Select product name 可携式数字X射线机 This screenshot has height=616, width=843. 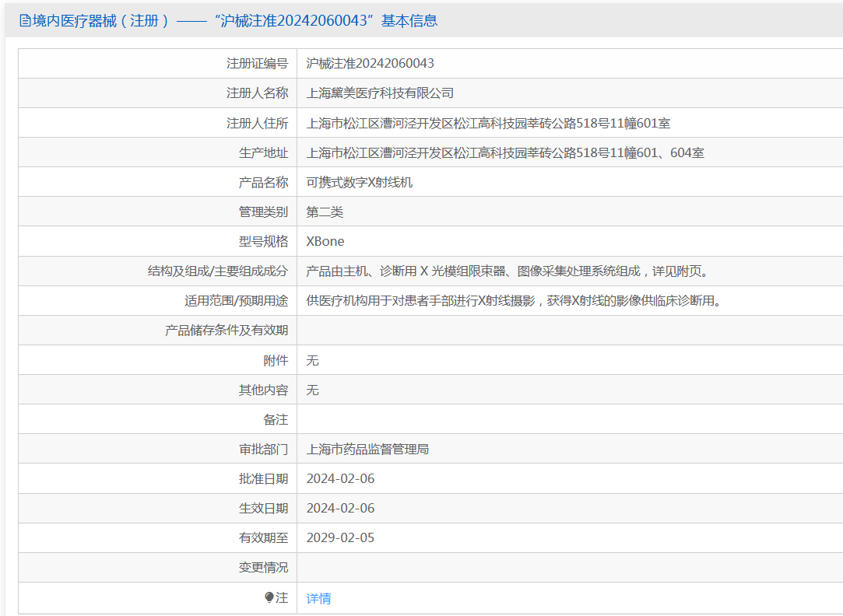coord(359,183)
